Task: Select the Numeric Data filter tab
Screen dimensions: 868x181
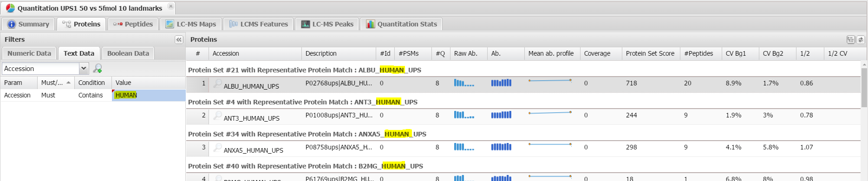Action: (29, 53)
